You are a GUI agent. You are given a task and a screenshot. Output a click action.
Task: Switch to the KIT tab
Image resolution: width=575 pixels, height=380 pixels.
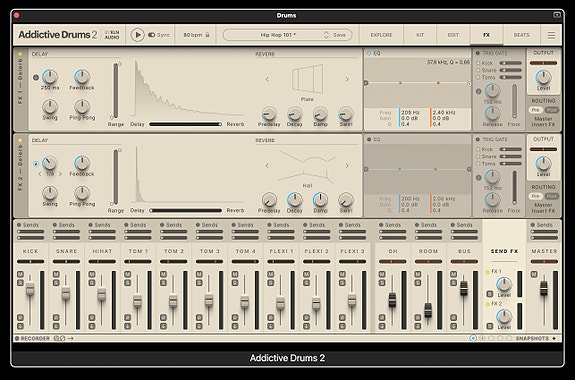pyautogui.click(x=420, y=35)
